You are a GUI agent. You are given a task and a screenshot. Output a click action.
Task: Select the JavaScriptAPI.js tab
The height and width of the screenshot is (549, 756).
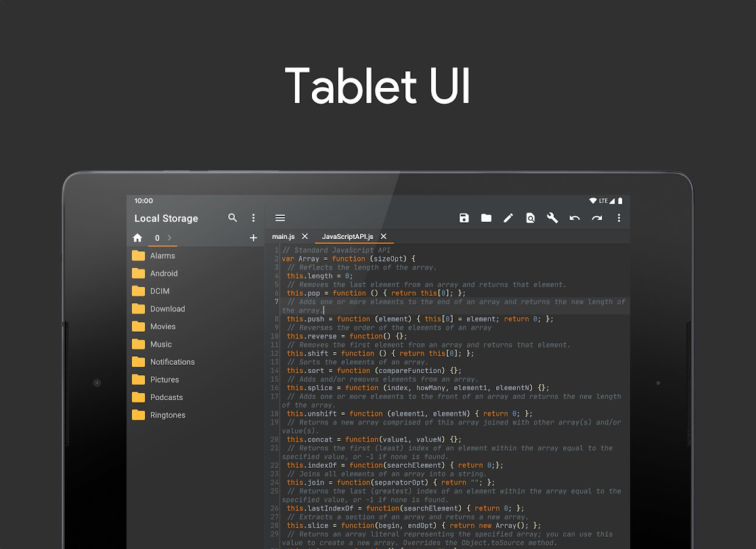(x=347, y=237)
